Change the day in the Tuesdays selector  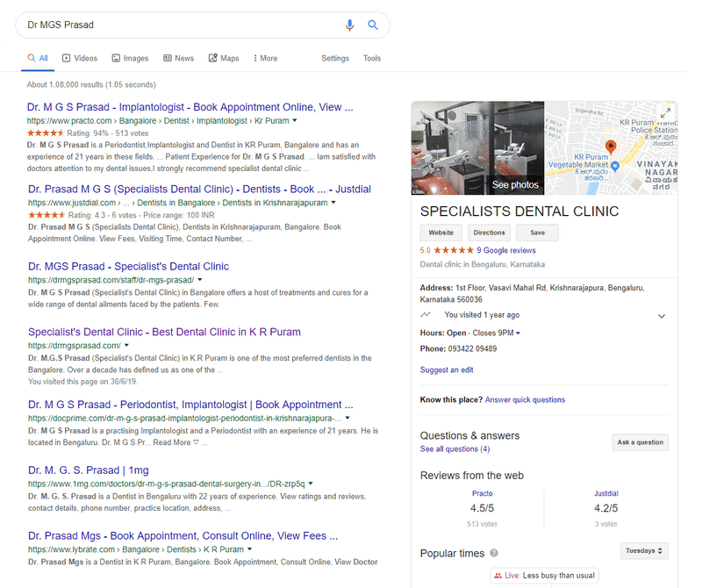pos(644,551)
